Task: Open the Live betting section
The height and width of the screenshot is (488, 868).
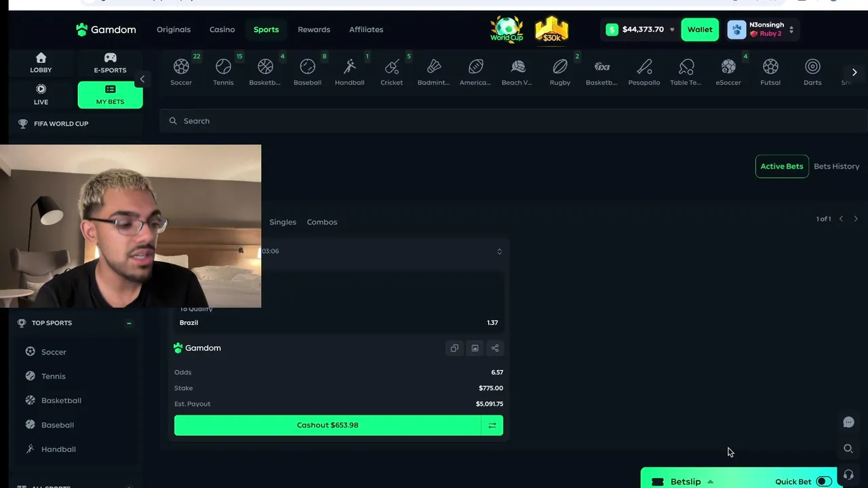Action: (x=41, y=95)
